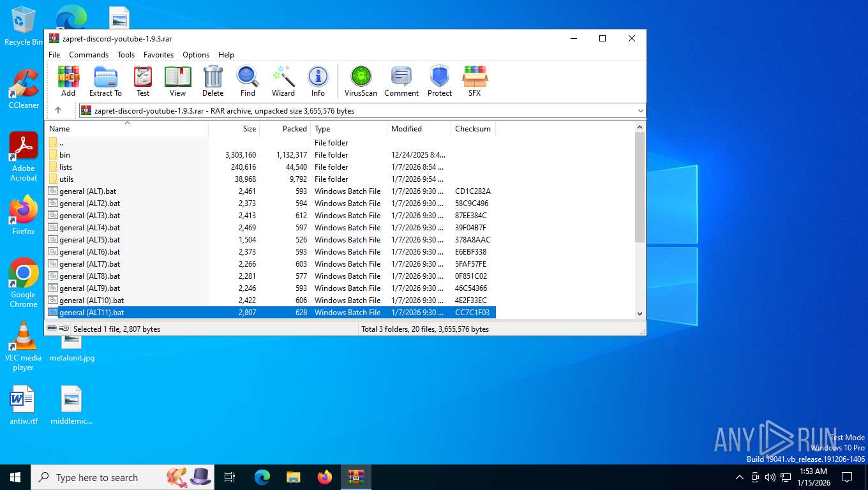
Task: Sort files by Packed column
Action: point(285,128)
